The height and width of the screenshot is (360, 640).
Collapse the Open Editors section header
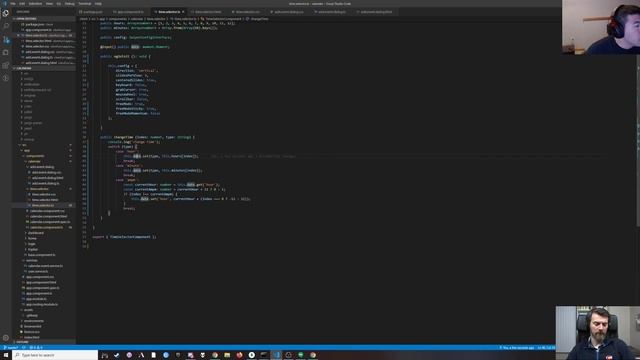click(44, 19)
